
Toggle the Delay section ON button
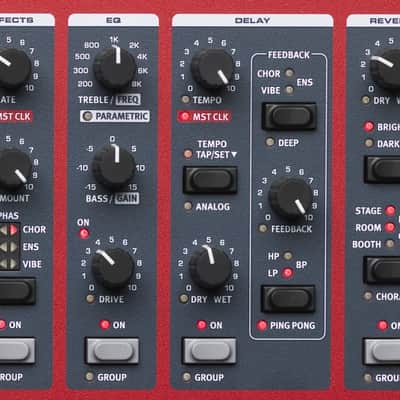pyautogui.click(x=209, y=351)
